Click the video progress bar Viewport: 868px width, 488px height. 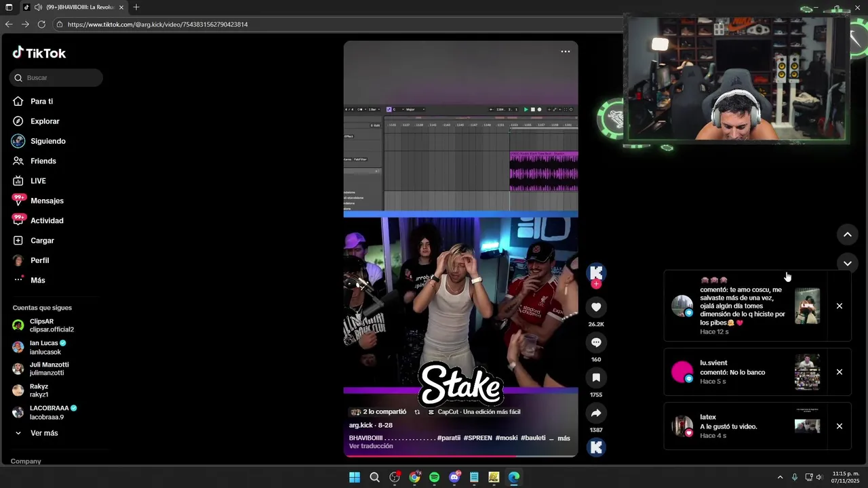(460, 456)
